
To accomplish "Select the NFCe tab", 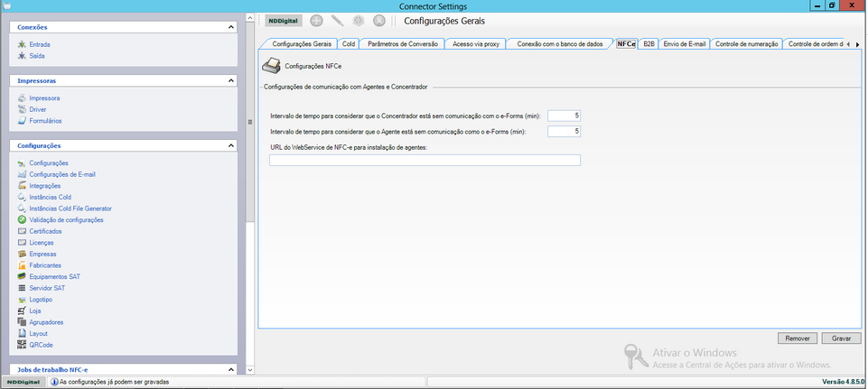I will click(626, 43).
